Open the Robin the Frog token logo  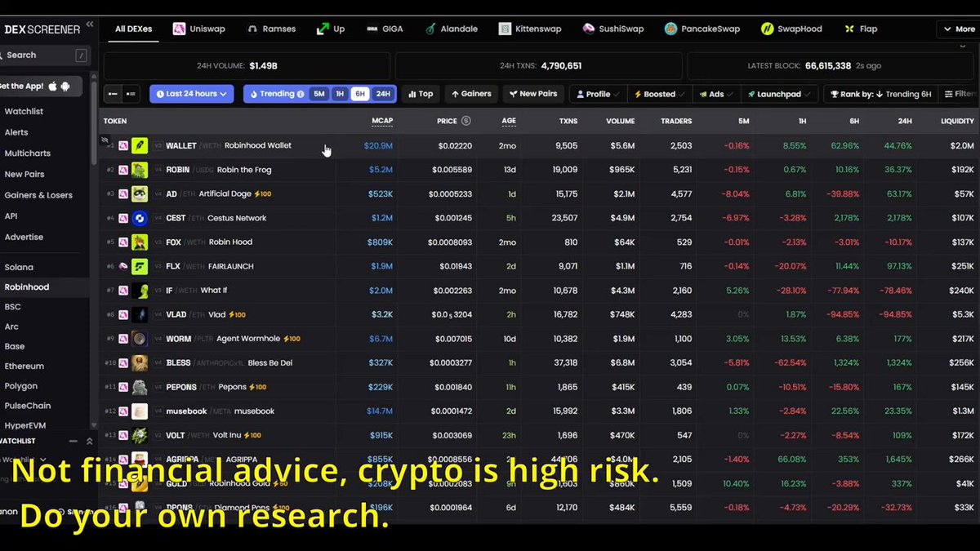click(x=140, y=170)
